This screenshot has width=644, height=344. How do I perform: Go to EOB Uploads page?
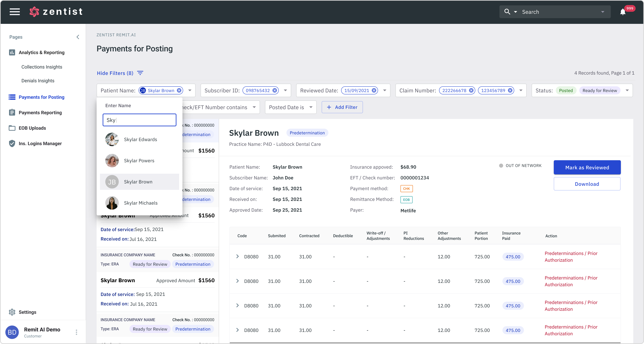(x=32, y=128)
